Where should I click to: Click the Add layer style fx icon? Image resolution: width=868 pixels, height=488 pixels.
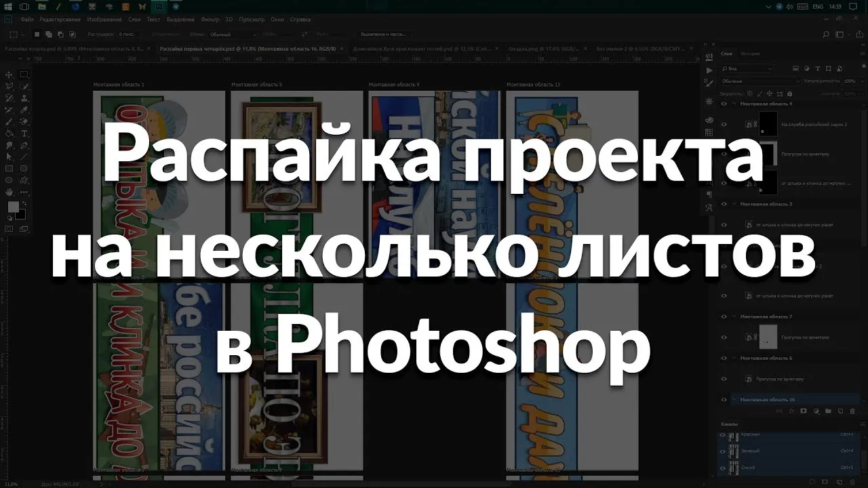tap(791, 411)
